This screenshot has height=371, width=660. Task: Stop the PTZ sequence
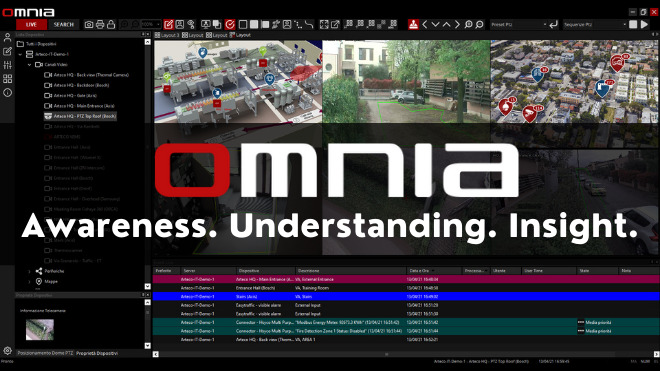coord(633,24)
